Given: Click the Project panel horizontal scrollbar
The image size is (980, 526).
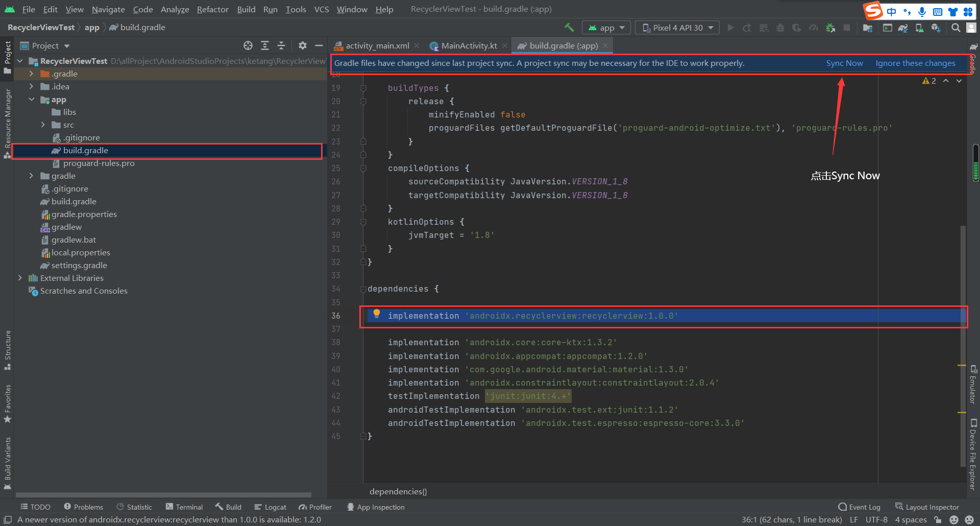Looking at the screenshot, I should click(163, 495).
